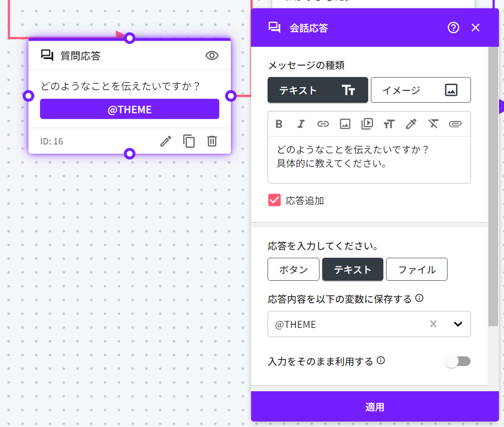
Task: Click the bold formatting icon
Action: click(x=279, y=124)
